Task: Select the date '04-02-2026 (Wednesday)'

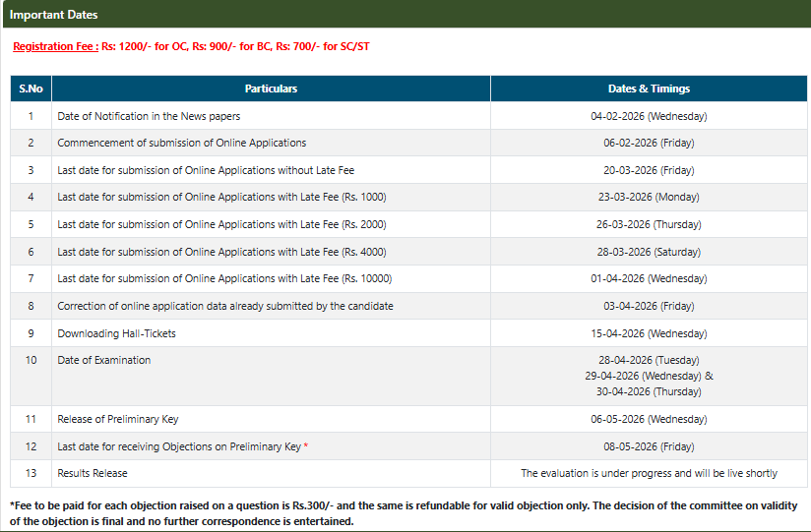Action: point(650,116)
